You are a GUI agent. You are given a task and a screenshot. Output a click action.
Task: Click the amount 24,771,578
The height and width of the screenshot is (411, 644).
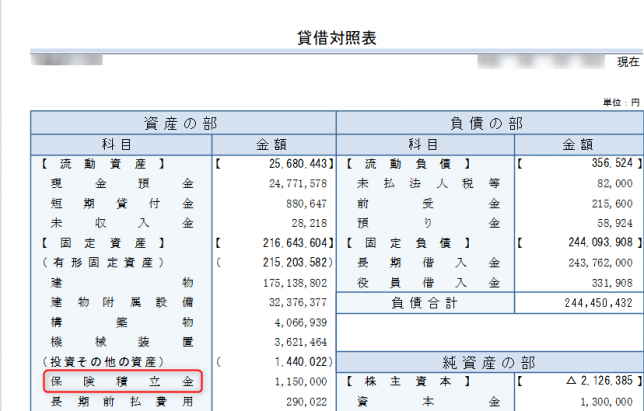(x=298, y=184)
